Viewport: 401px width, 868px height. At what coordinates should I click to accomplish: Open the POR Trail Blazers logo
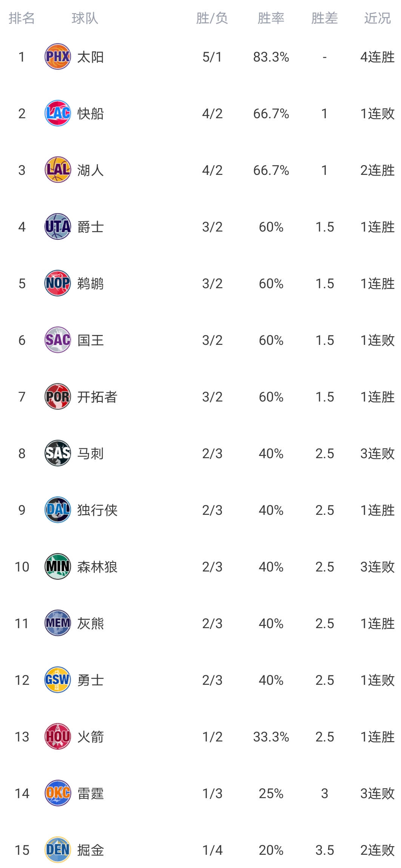point(58,397)
